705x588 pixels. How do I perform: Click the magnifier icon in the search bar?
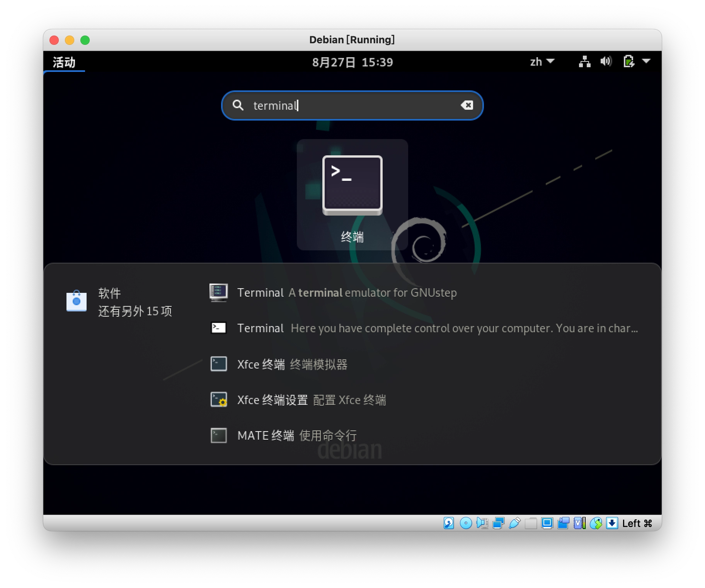coord(238,105)
